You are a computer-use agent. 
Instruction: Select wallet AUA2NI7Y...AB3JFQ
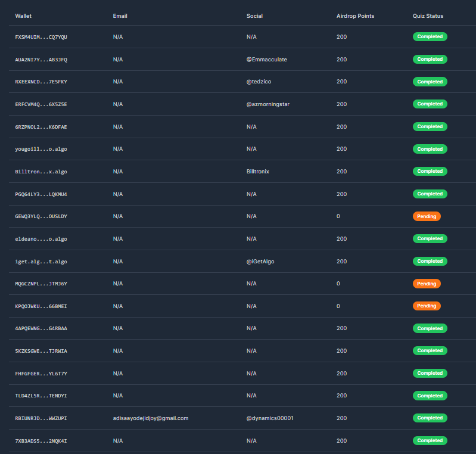click(41, 60)
